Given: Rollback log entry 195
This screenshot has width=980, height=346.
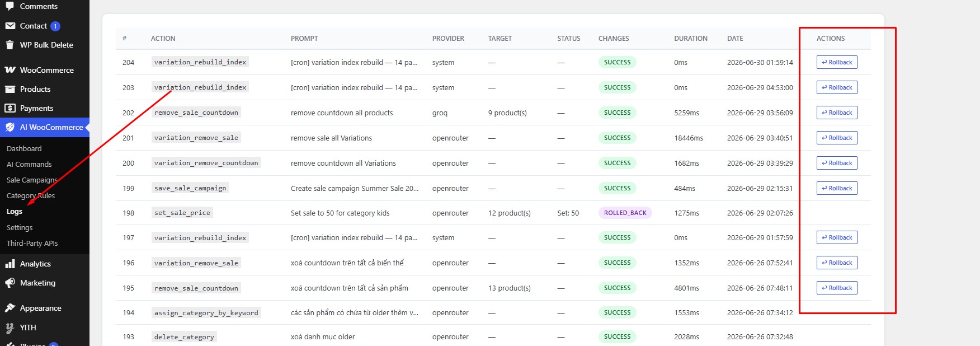Looking at the screenshot, I should click(x=837, y=288).
